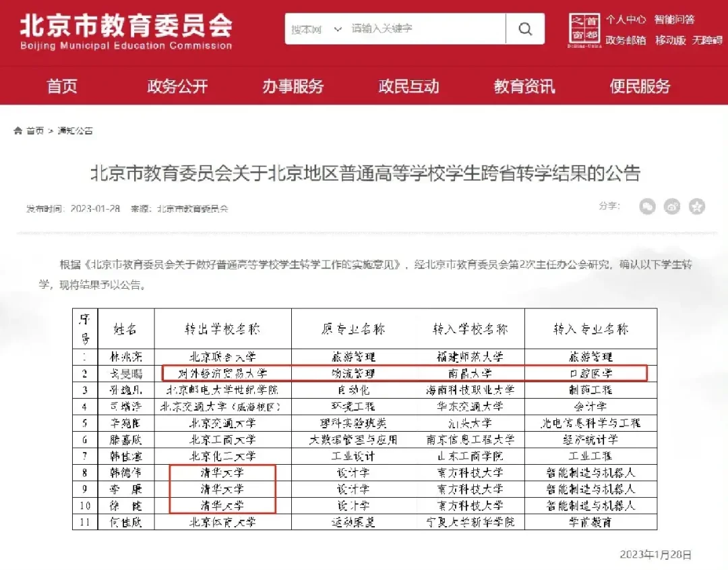
Task: Click the home icon in the breadcrumb
Action: click(x=17, y=130)
